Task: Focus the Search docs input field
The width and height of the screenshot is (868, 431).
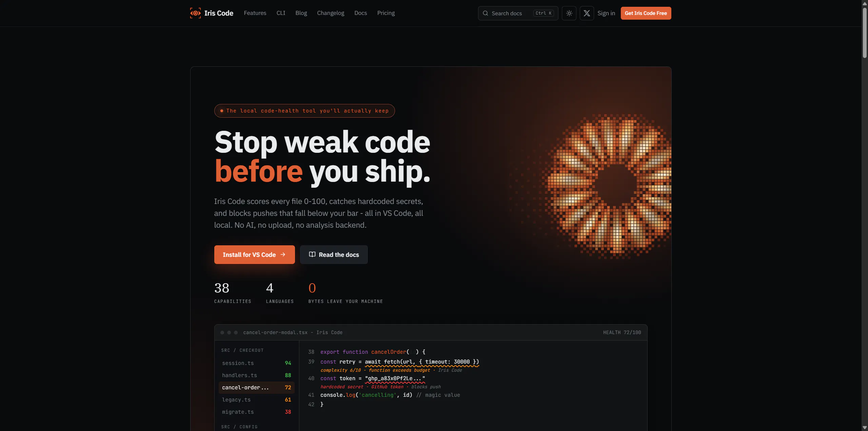Action: pyautogui.click(x=518, y=13)
